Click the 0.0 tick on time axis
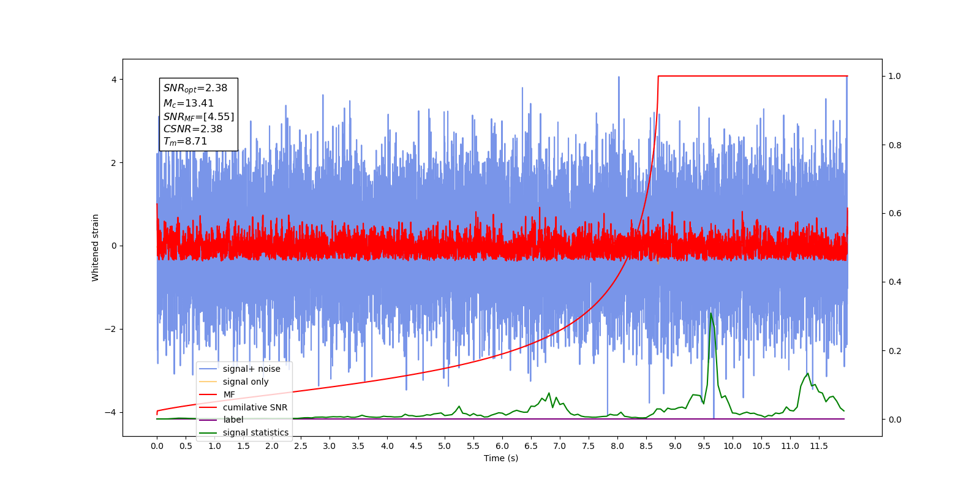980x490 pixels. tap(157, 446)
